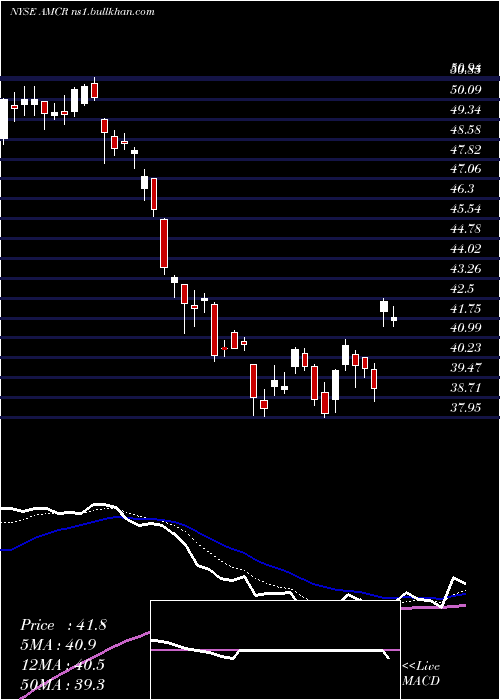Click the 12MA : 40.5 readout
The width and height of the screenshot is (500, 700).
(62, 665)
